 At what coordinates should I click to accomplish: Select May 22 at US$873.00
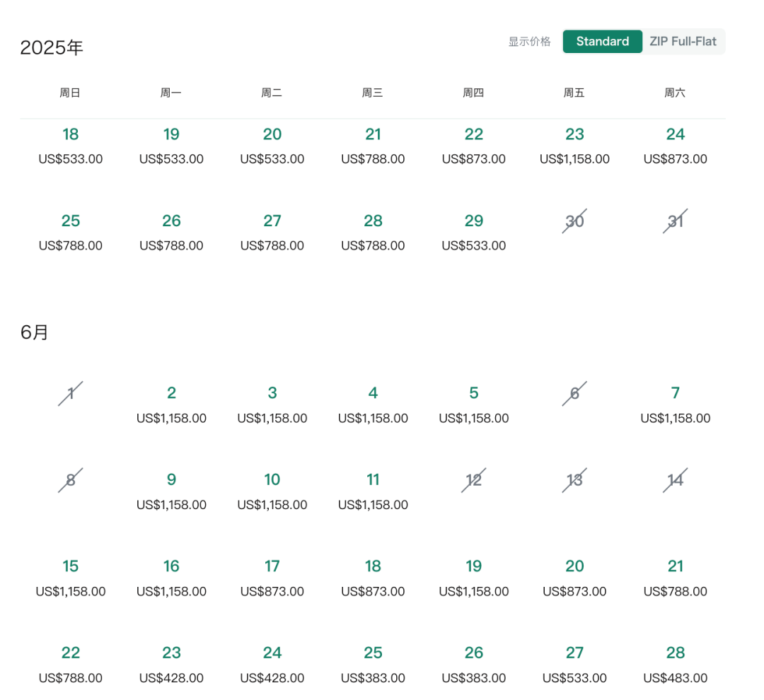[x=474, y=146]
